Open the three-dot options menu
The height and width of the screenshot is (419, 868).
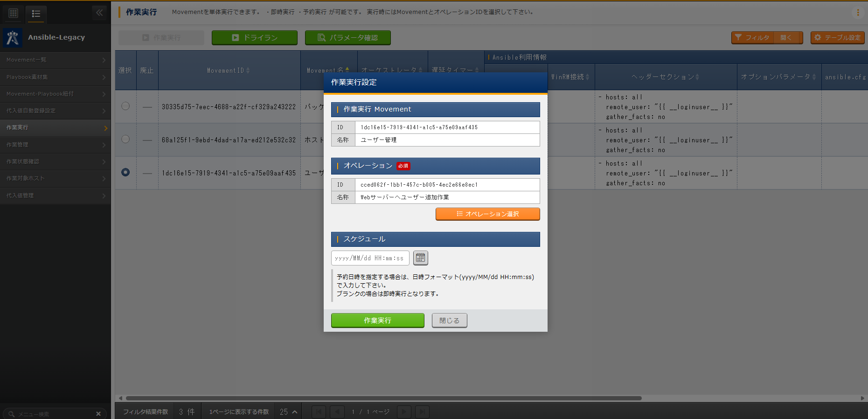click(x=858, y=13)
